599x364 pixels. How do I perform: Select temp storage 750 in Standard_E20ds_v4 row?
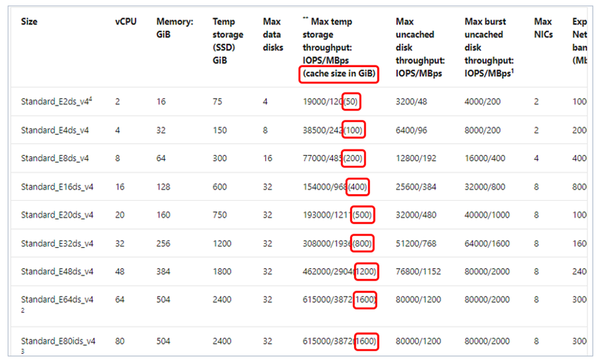pos(220,215)
